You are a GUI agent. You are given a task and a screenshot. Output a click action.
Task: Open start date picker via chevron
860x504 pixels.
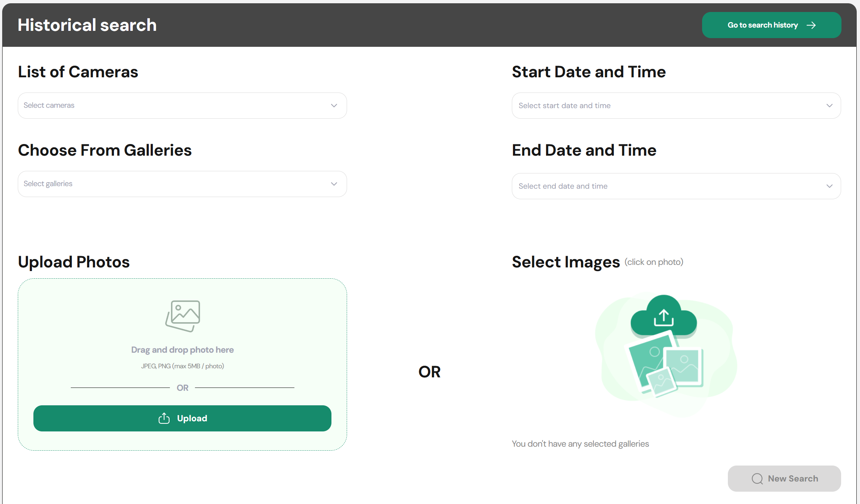coord(829,106)
